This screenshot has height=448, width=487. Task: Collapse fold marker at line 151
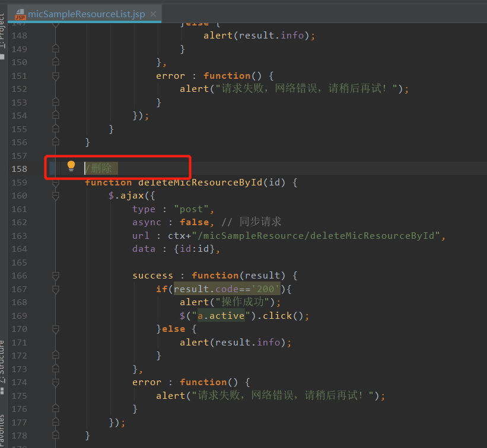click(56, 75)
